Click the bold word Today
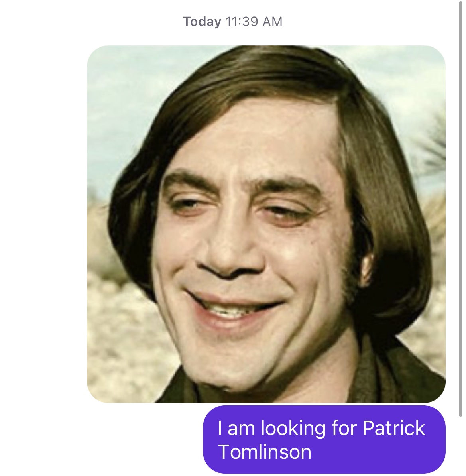466x476 pixels. [x=202, y=22]
